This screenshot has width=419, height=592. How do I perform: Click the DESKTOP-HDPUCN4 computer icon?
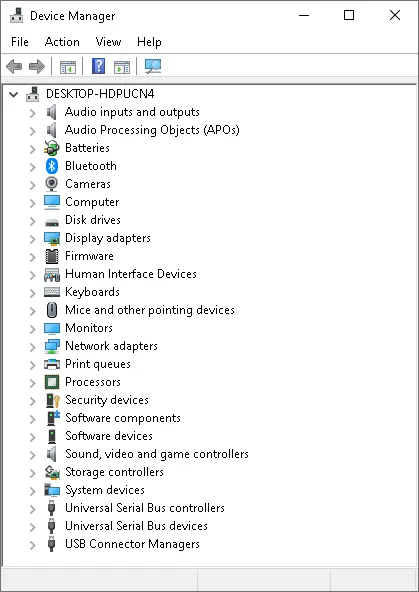[x=32, y=94]
